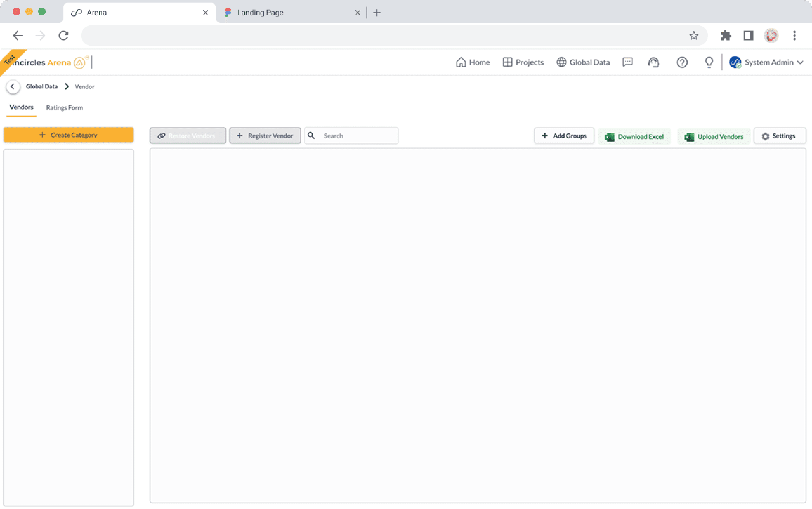Image resolution: width=812 pixels, height=509 pixels.
Task: Click the help question mark icon
Action: (x=682, y=62)
